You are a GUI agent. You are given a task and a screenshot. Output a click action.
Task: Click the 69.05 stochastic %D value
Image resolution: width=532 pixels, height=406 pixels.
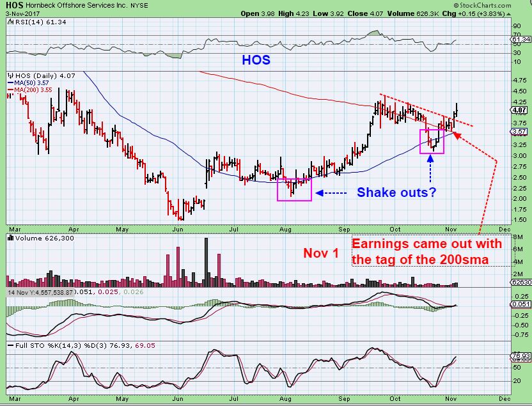pyautogui.click(x=145, y=346)
